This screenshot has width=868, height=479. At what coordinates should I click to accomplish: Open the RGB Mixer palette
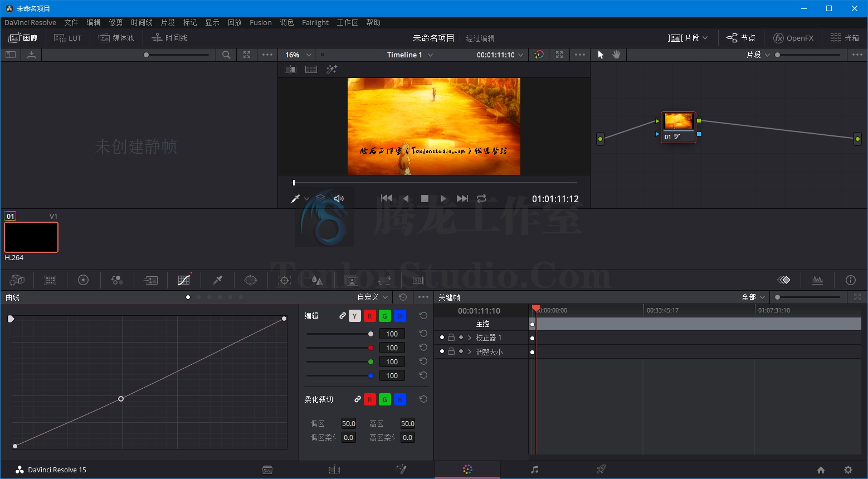pyautogui.click(x=117, y=280)
